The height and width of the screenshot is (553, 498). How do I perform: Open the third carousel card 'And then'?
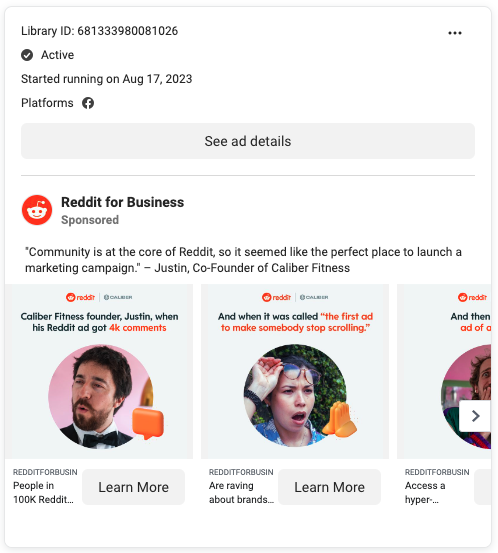tap(444, 371)
